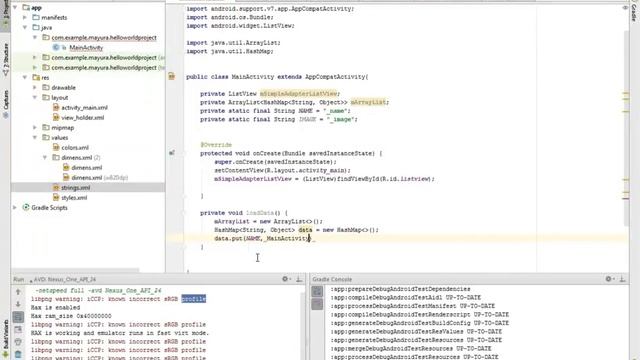This screenshot has height=360, width=640.
Task: Expand the manifests folder
Action: pyautogui.click(x=25, y=18)
